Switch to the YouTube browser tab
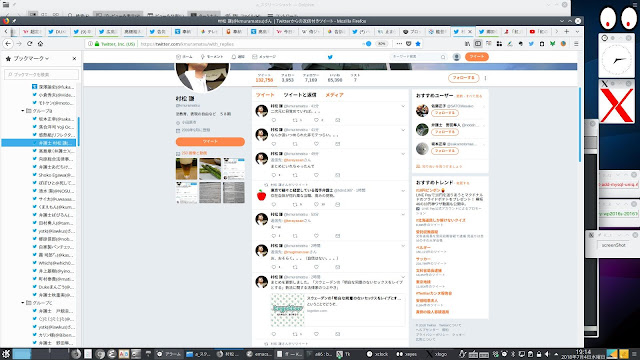640x360 pixels. [x=538, y=31]
